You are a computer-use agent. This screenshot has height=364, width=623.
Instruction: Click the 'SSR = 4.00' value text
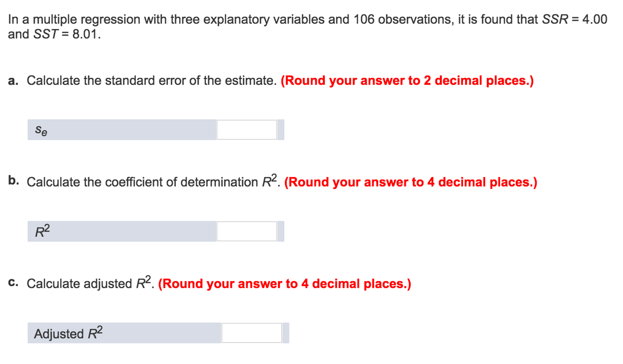pyautogui.click(x=575, y=19)
